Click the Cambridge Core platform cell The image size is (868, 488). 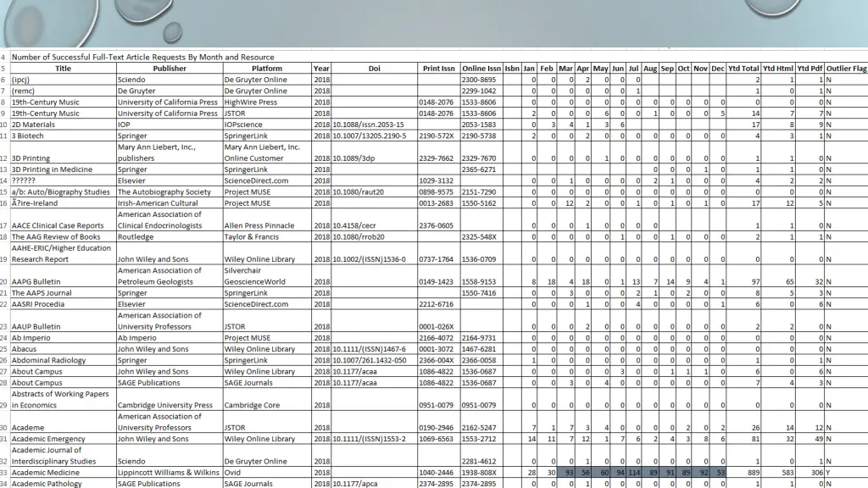click(267, 400)
